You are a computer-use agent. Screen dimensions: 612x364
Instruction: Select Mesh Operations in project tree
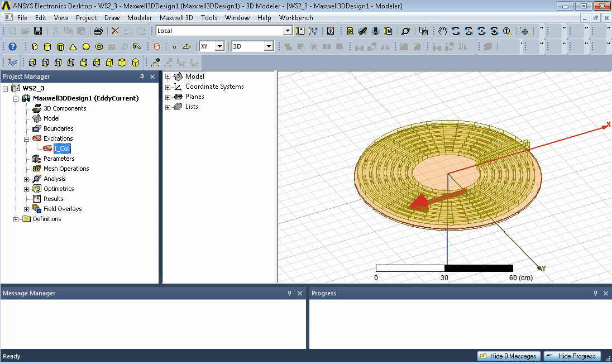click(x=66, y=169)
